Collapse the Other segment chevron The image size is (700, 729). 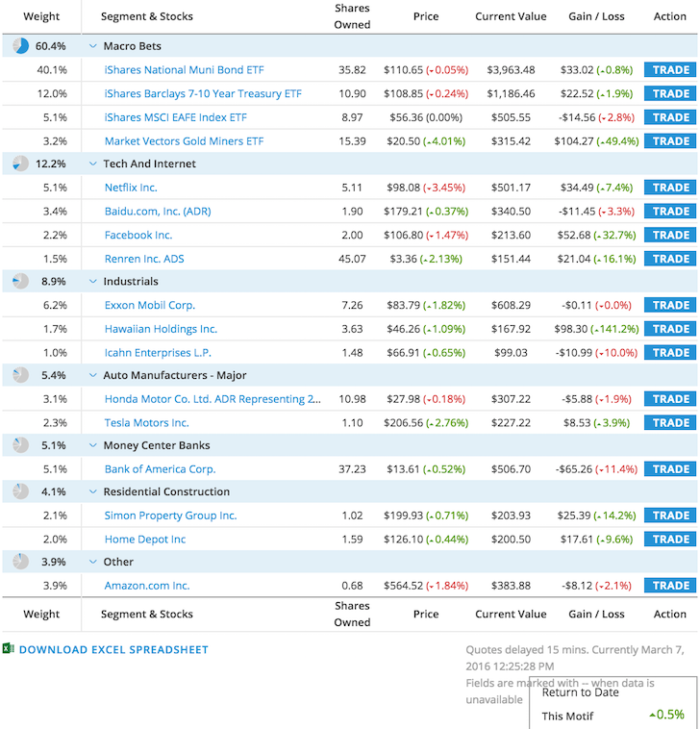[x=93, y=562]
